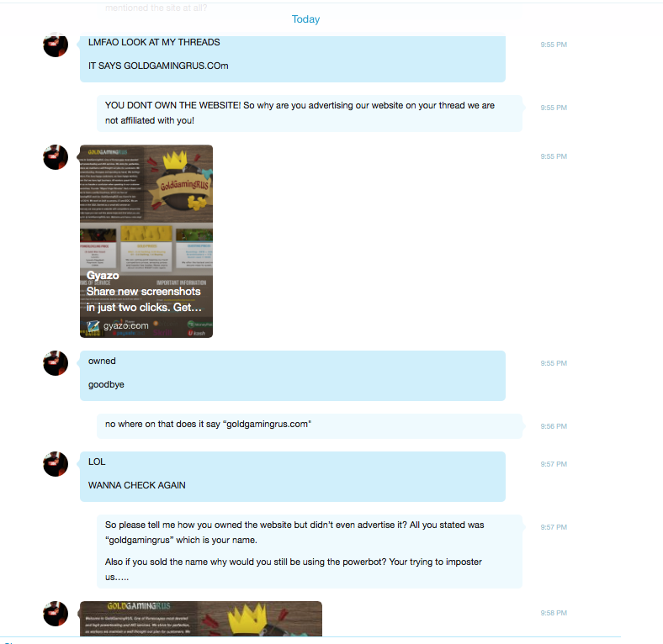Viewport: 663px width, 644px height.
Task: Click the avatar beside the owned goodbye message
Action: [x=56, y=363]
